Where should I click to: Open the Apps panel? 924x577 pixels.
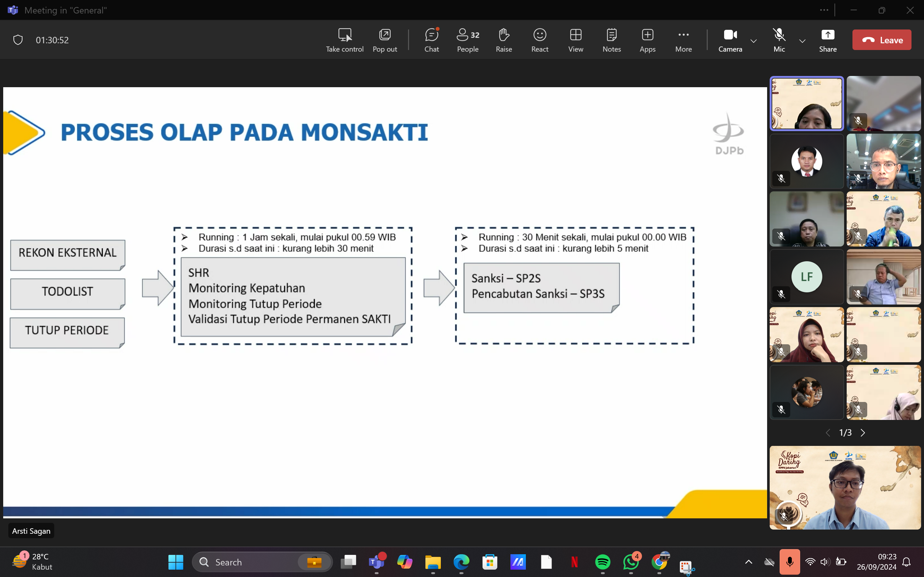pyautogui.click(x=647, y=40)
